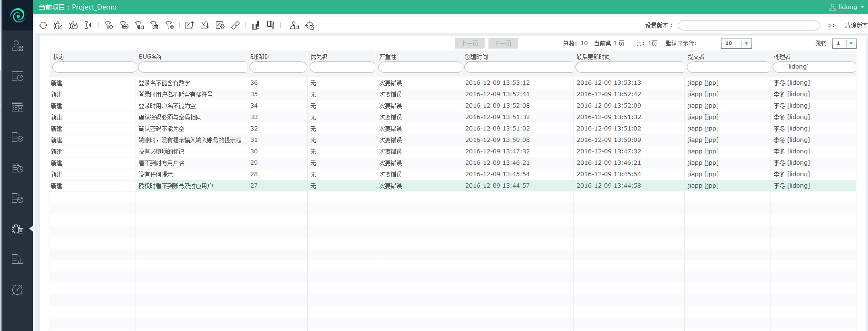Select the bug row 登录时用户名不能含有@符号
This screenshot has width=868, height=331.
[453, 94]
